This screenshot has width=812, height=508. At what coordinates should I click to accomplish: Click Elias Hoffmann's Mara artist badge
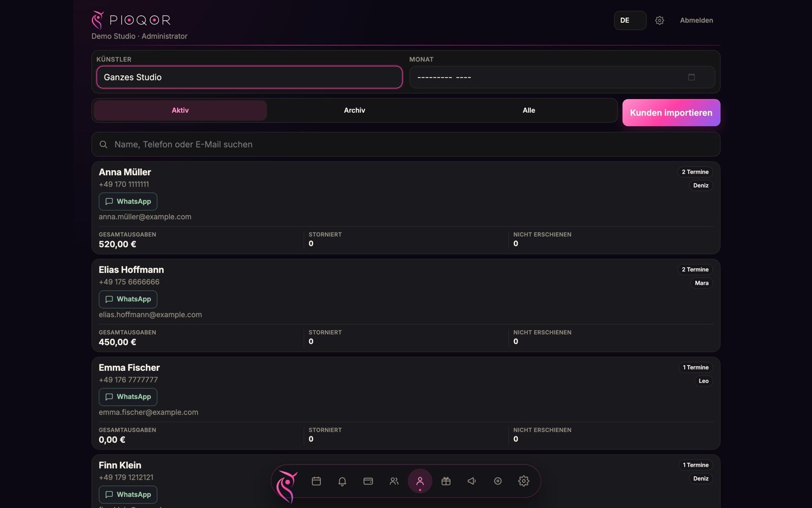[702, 283]
